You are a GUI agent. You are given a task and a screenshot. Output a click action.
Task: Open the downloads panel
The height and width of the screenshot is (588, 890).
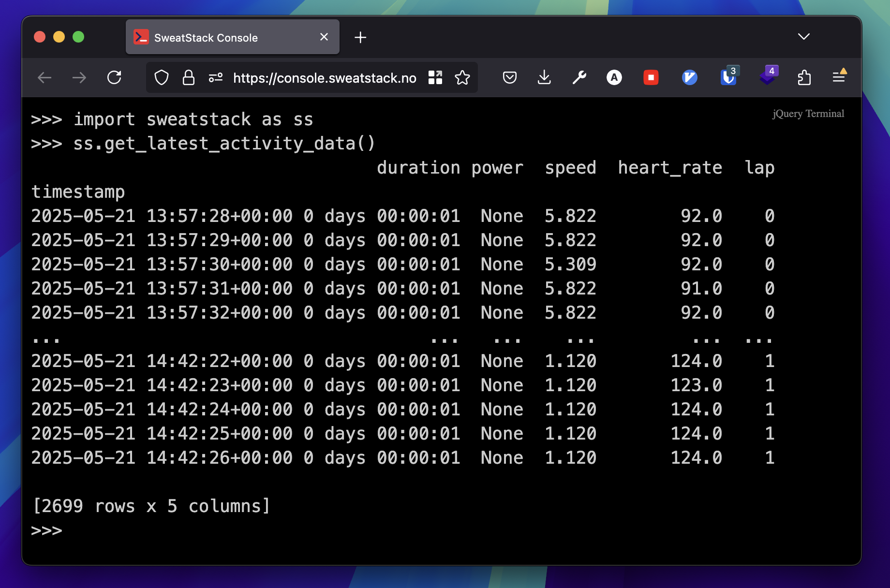[x=544, y=77]
